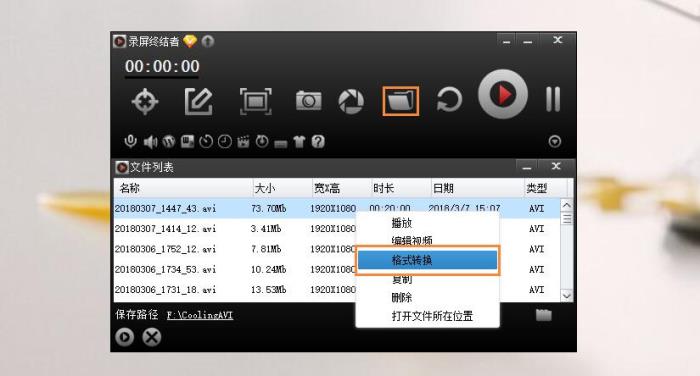700x376 pixels.
Task: Select file 20180307_1447_43.avi
Action: click(x=165, y=209)
